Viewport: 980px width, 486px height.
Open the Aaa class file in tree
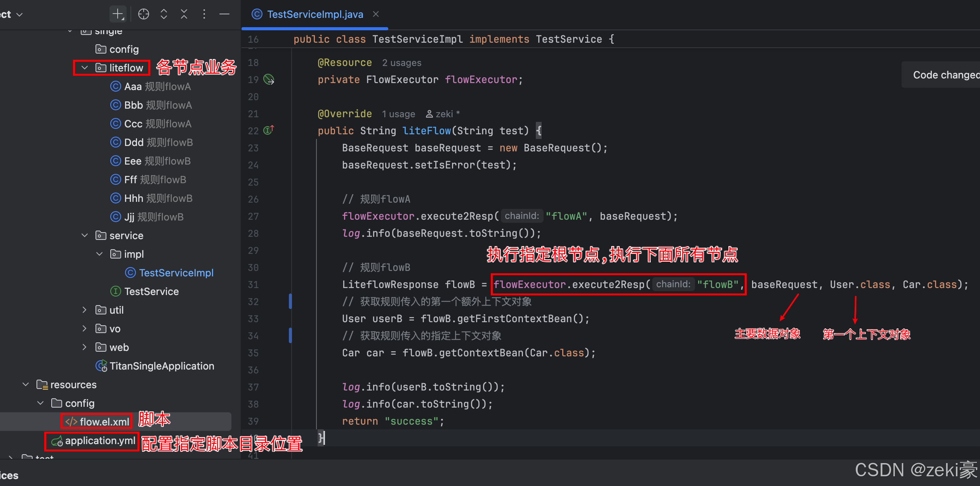(133, 87)
